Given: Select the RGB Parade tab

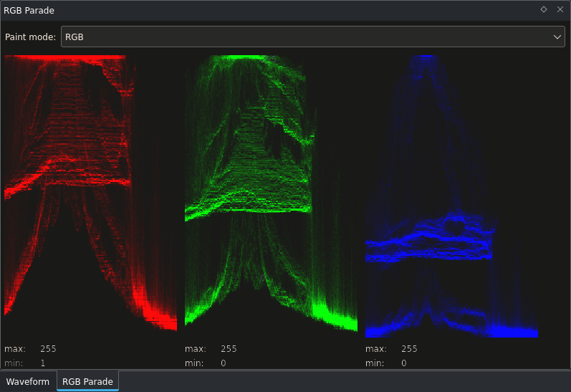Looking at the screenshot, I should (x=87, y=381).
